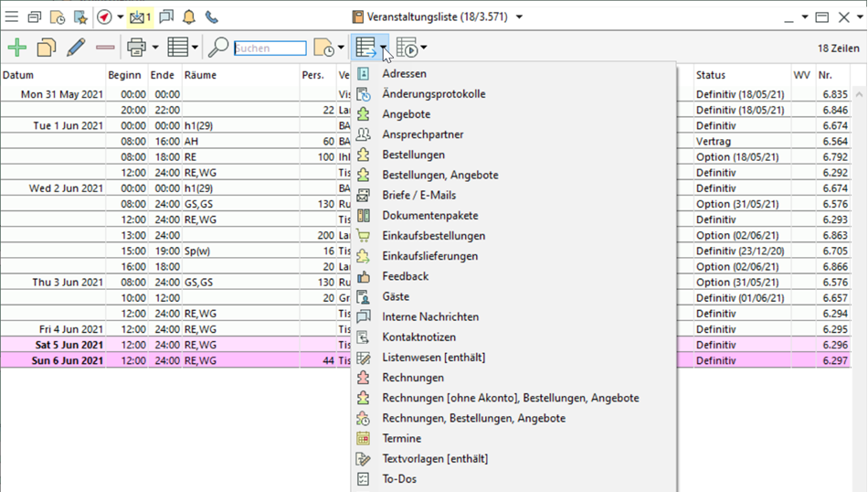Click the Status column header
The image size is (868, 492).
click(x=710, y=75)
